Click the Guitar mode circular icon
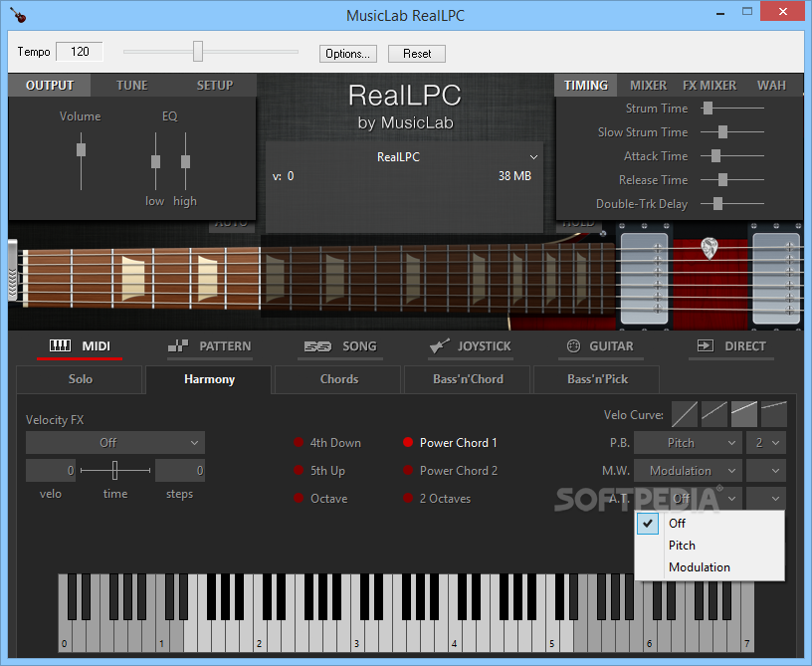The height and width of the screenshot is (666, 812). pyautogui.click(x=573, y=346)
